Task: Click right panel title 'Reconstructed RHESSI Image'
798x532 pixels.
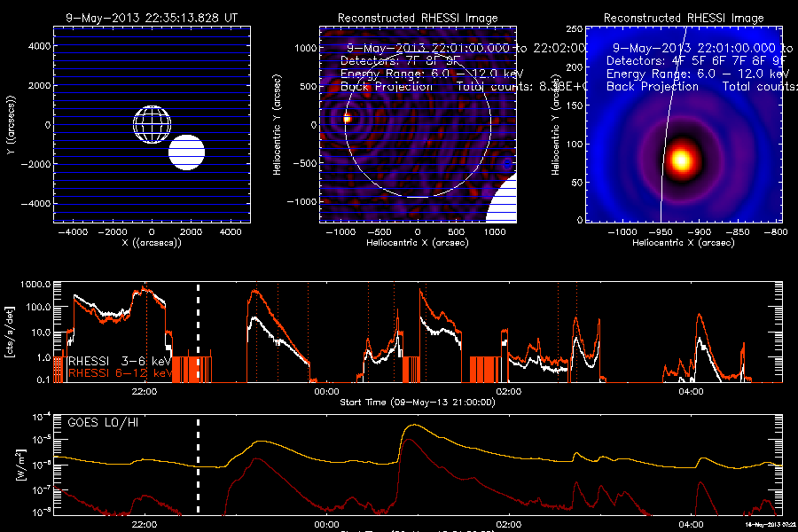Action: coord(684,18)
